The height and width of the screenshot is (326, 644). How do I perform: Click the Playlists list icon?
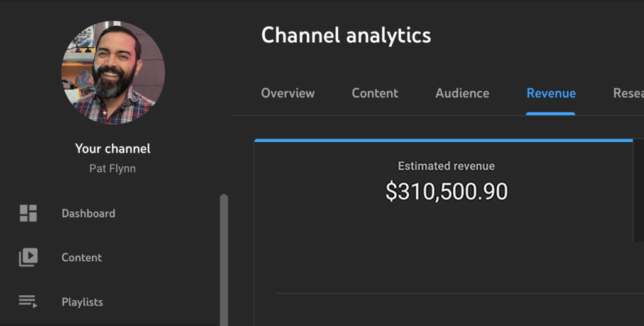click(x=28, y=302)
